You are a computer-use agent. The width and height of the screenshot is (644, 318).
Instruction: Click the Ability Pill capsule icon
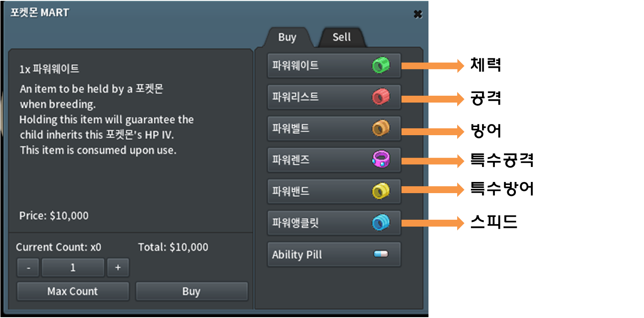[380, 254]
